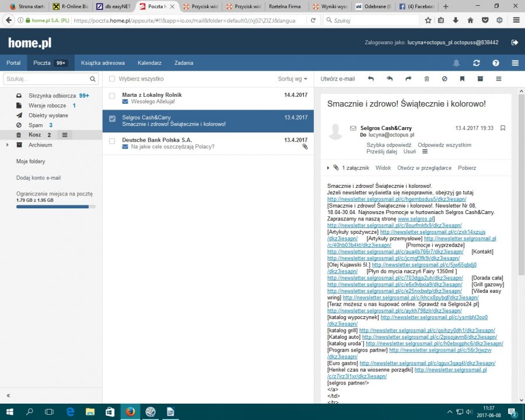The height and width of the screenshot is (420, 525).
Task: Open the www.selgros.pl link in message
Action: point(415,219)
